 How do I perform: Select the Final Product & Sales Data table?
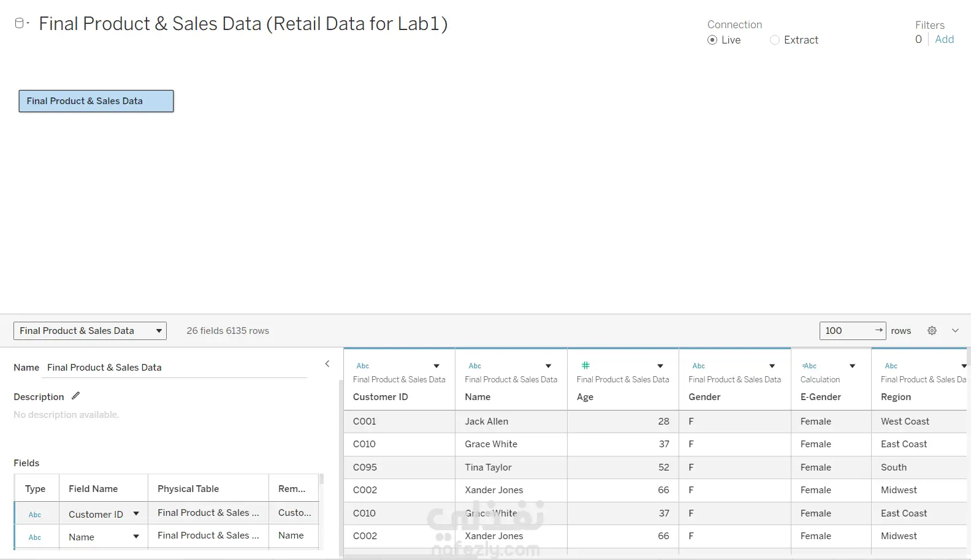(96, 101)
